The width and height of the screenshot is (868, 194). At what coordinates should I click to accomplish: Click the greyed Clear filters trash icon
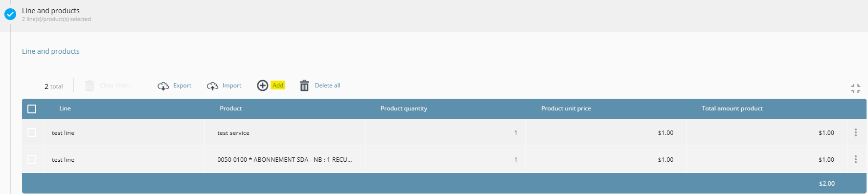pyautogui.click(x=90, y=86)
